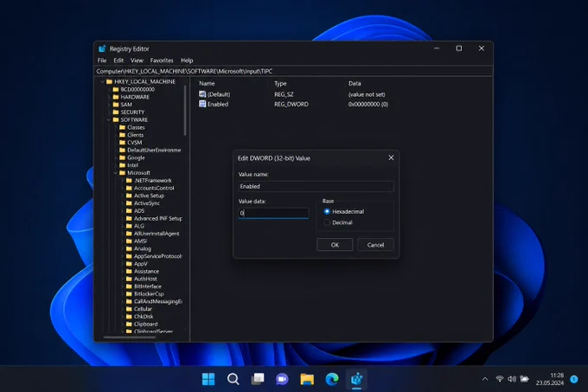
Task: Close the Edit DWORD dialog
Action: click(x=391, y=157)
